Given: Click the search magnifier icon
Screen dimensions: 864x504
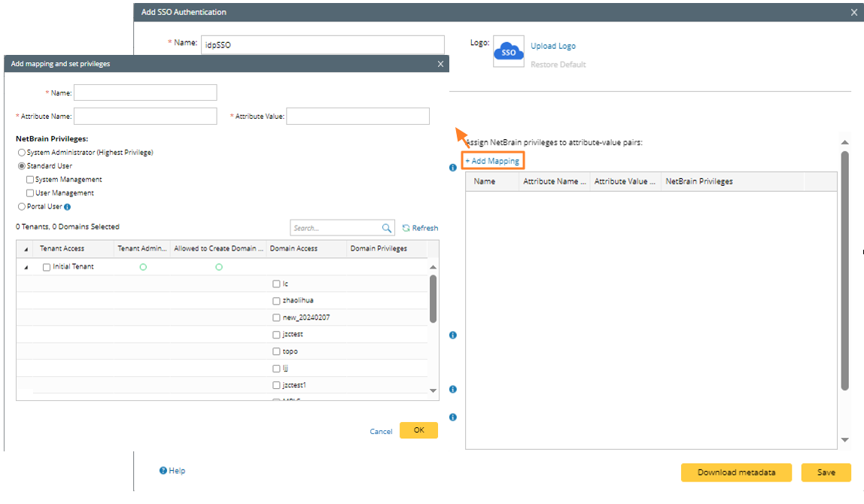Looking at the screenshot, I should (x=387, y=228).
